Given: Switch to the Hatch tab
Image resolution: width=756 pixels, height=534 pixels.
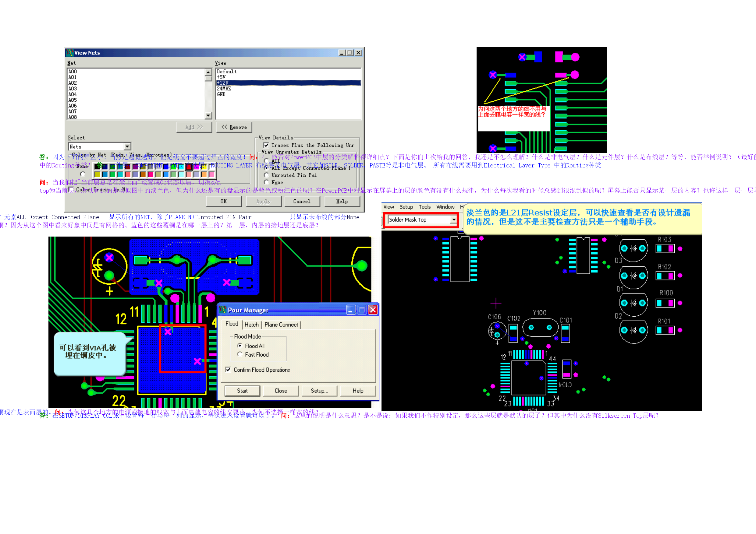Looking at the screenshot, I should pyautogui.click(x=252, y=325).
